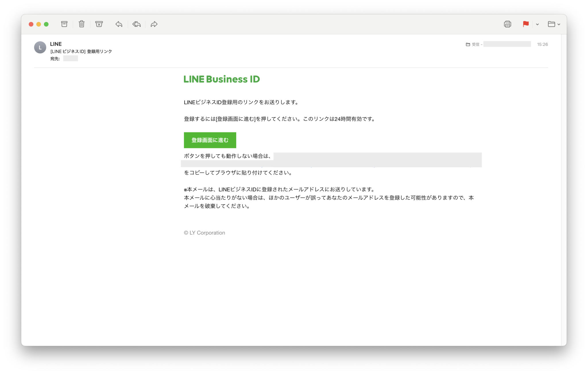This screenshot has width=588, height=374.
Task: Reply to the LINE email
Action: [119, 24]
